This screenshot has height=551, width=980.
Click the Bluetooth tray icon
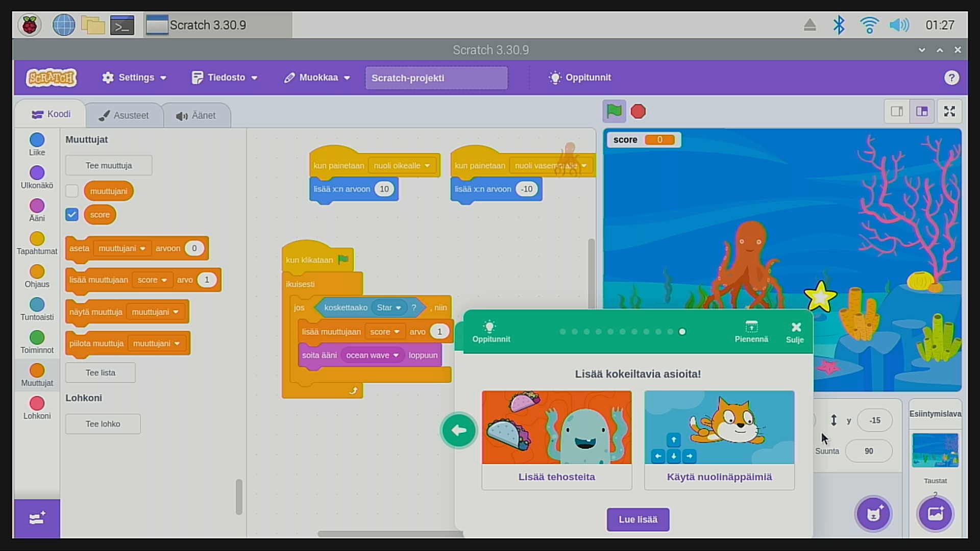pos(839,25)
